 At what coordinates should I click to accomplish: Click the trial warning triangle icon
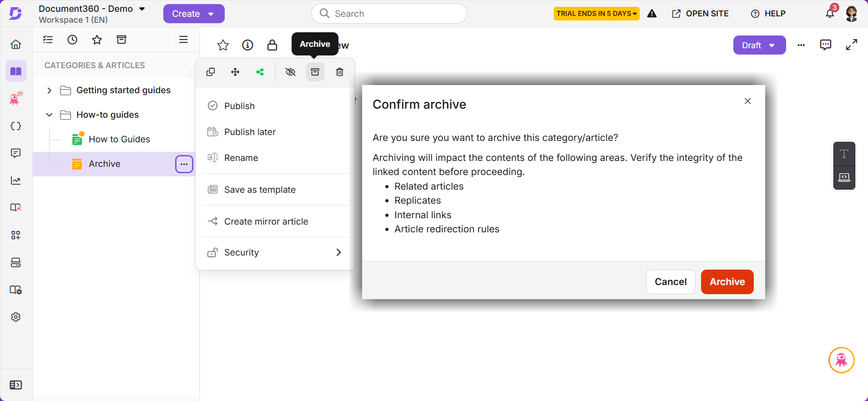click(652, 14)
